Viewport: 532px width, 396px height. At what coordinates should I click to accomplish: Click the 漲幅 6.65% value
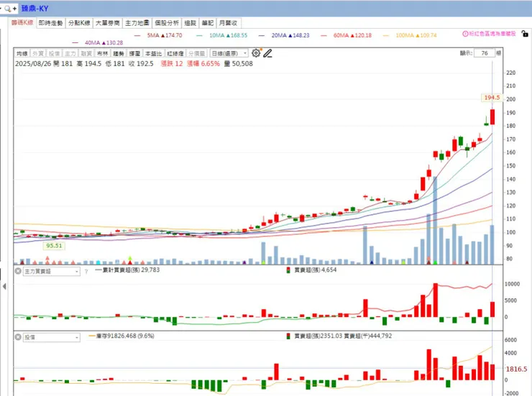pos(203,63)
